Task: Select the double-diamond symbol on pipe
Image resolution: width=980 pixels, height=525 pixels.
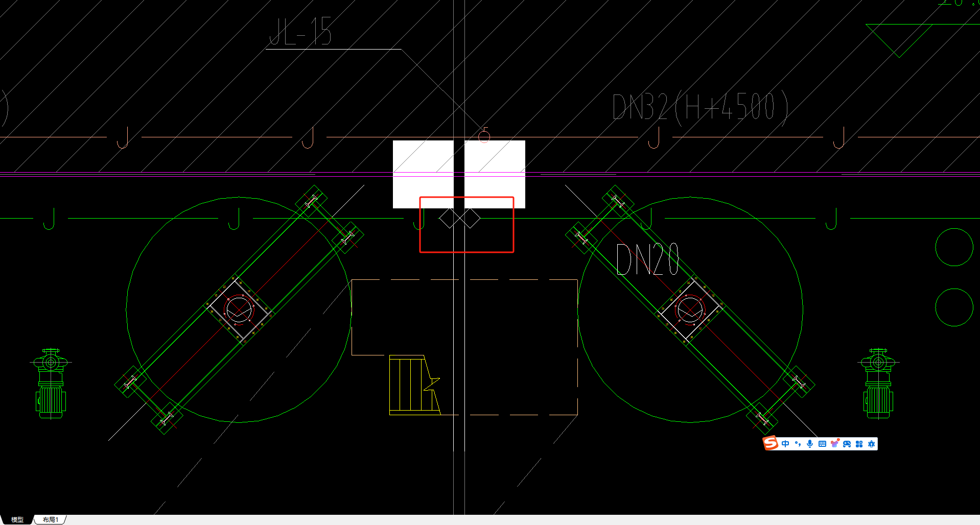Action: pos(460,218)
